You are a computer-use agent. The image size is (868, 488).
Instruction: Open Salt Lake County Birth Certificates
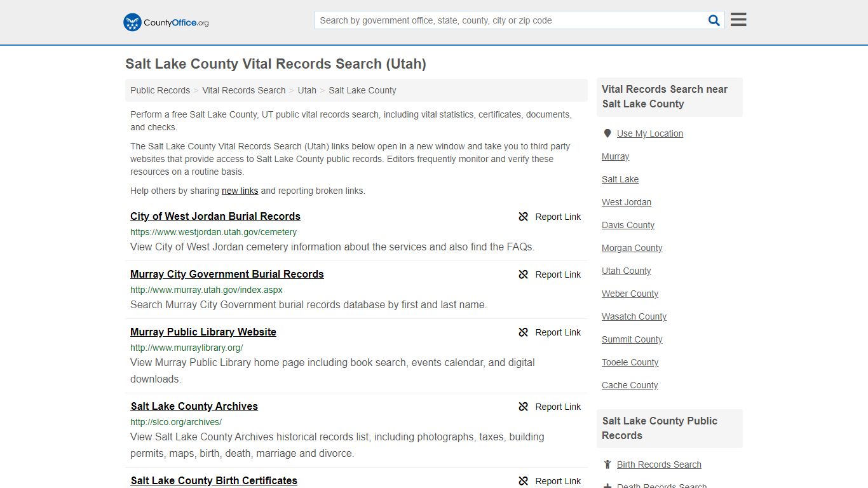point(214,480)
